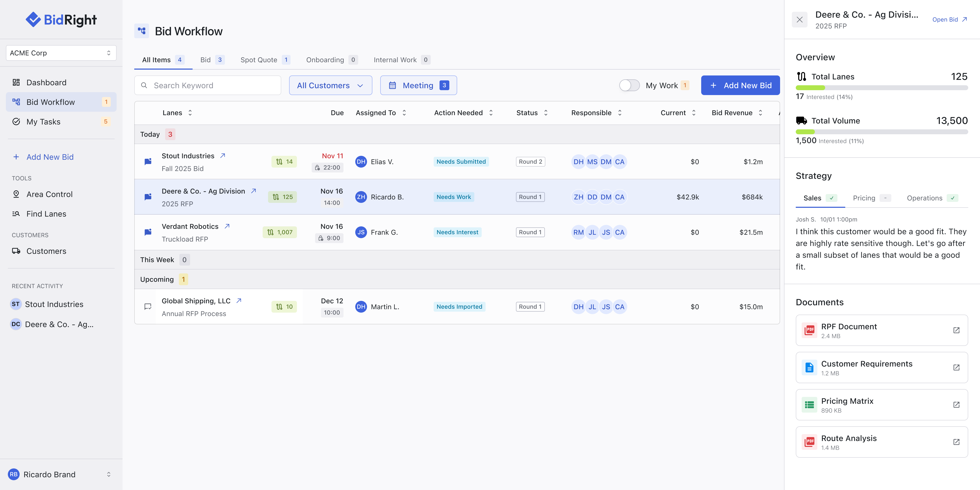980x490 pixels.
Task: Open Pricing Matrix external link icon
Action: (x=956, y=405)
